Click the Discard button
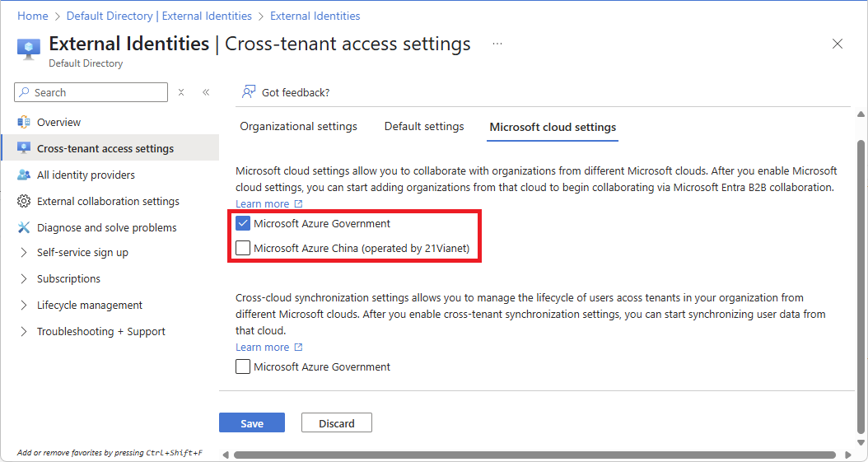 tap(337, 422)
